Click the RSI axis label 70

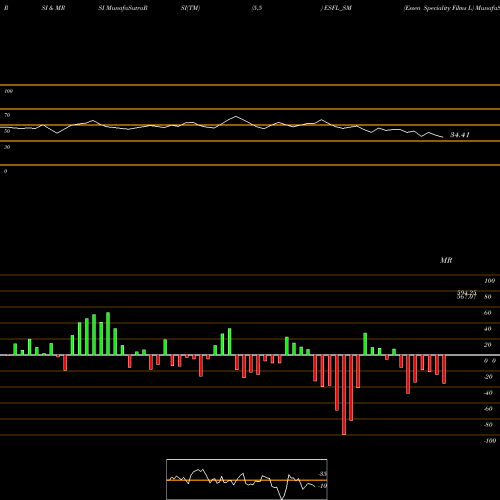(x=7, y=115)
